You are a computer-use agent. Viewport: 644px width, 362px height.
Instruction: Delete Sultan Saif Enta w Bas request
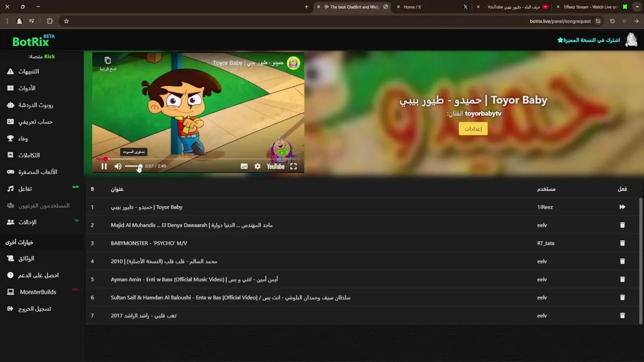pos(622,298)
